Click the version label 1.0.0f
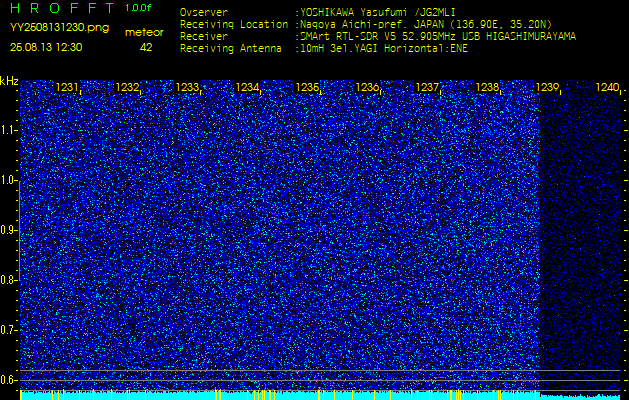The height and width of the screenshot is (400, 629). (x=138, y=8)
